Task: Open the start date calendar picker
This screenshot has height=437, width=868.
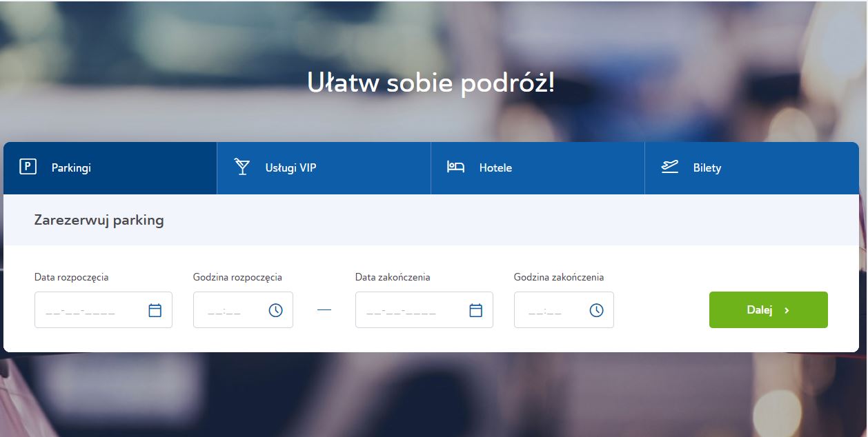Action: click(155, 310)
